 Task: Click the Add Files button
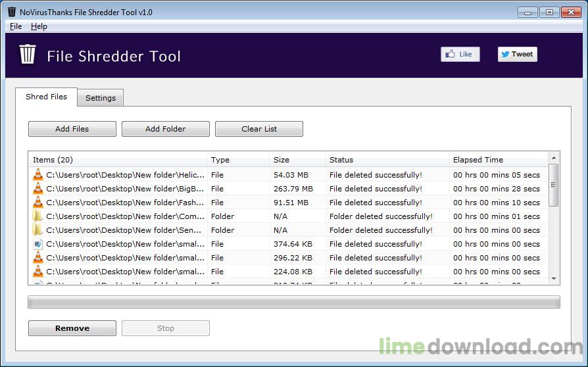coord(72,129)
